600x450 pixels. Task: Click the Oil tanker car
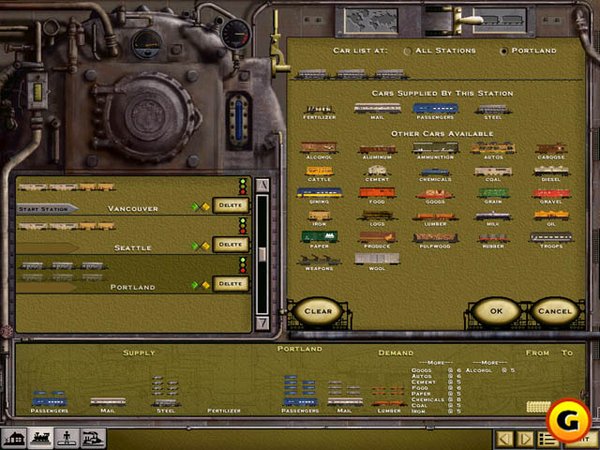coord(549,216)
